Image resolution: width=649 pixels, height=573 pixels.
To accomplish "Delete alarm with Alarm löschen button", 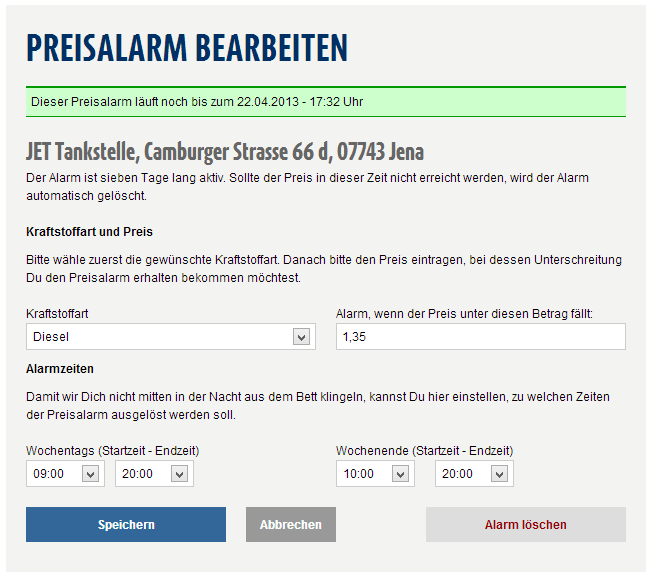I will (x=526, y=525).
